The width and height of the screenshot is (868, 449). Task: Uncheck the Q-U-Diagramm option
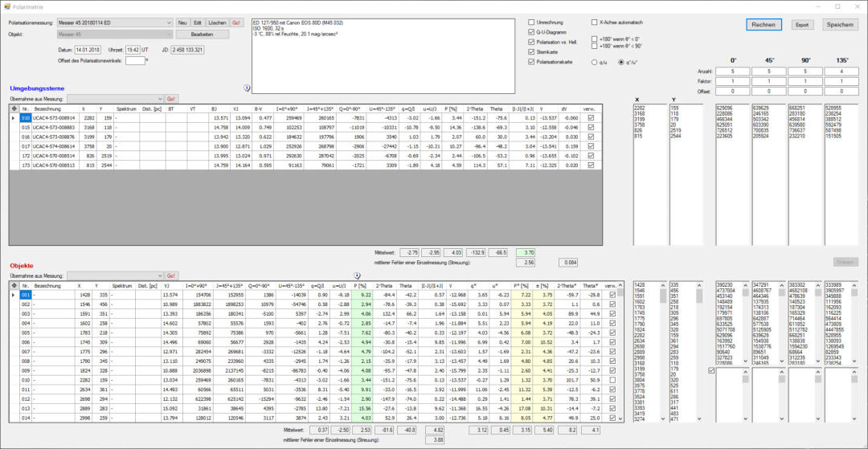(x=531, y=31)
